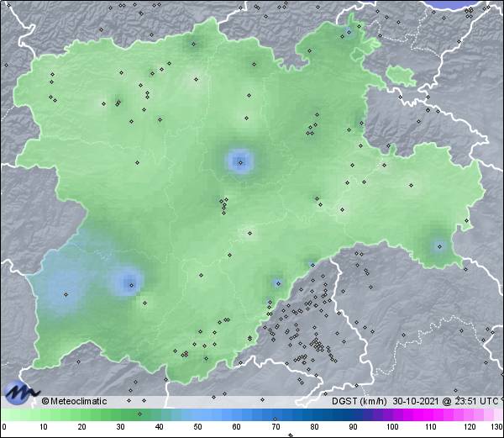This screenshot has height=438, width=504.
Task: Click the scale label 70
Action: [x=276, y=427]
